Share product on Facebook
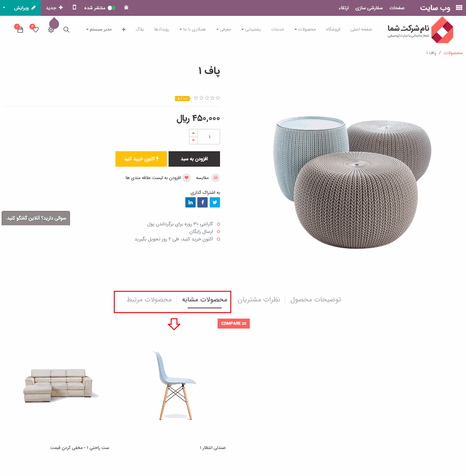Image resolution: width=466 pixels, height=476 pixels. [x=203, y=203]
